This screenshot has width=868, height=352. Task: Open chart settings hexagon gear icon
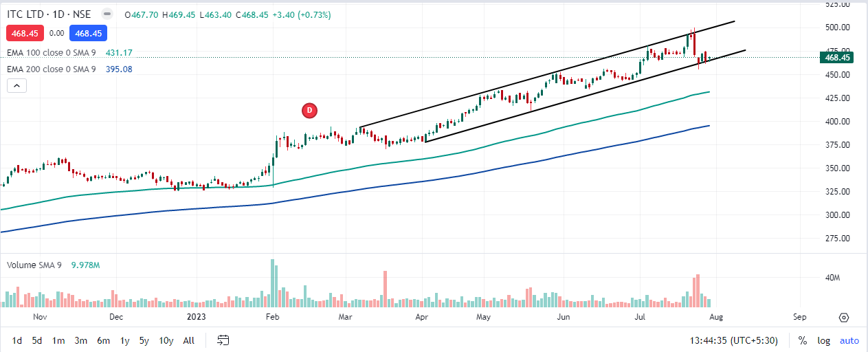point(844,318)
